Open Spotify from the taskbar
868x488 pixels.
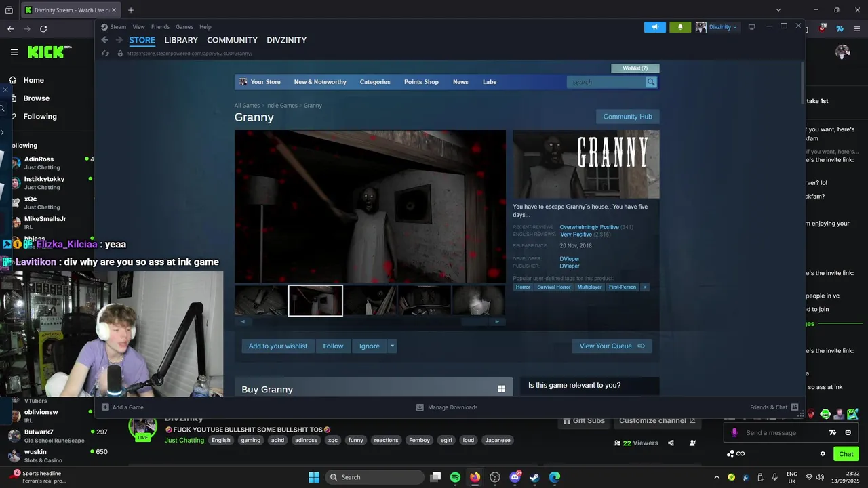455,477
